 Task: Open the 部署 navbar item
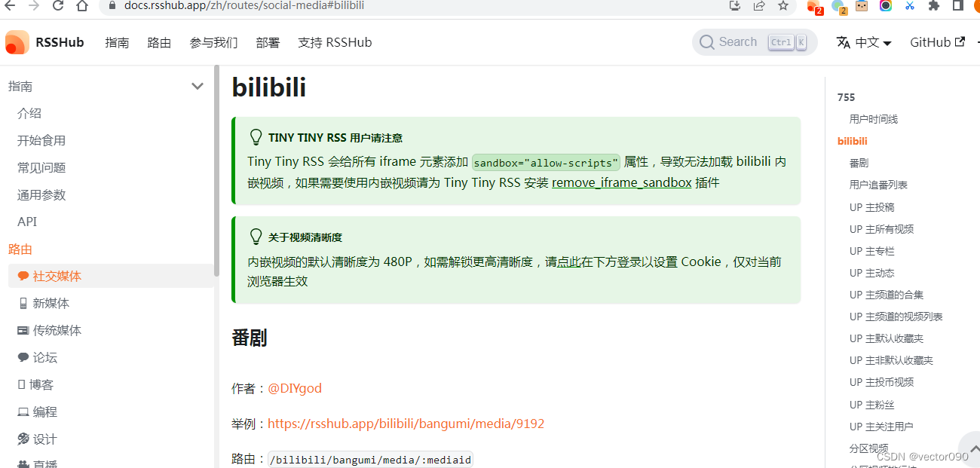click(x=268, y=42)
